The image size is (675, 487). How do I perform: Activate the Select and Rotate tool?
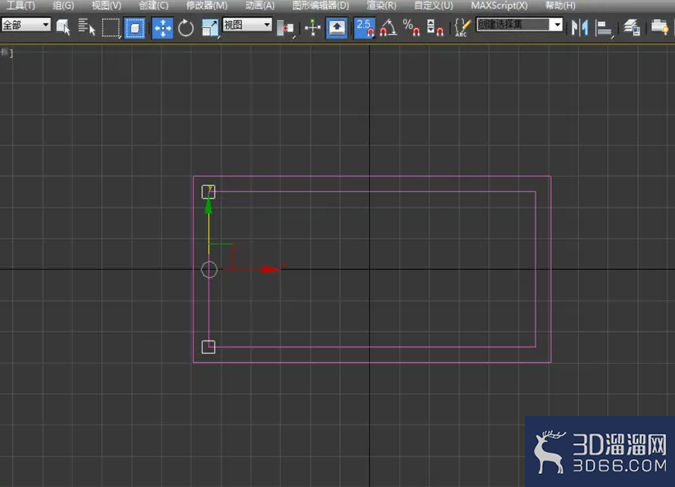click(186, 28)
